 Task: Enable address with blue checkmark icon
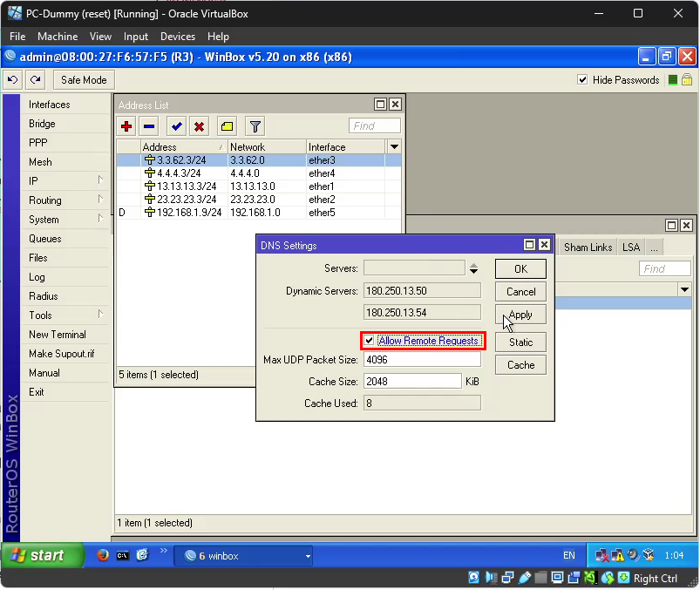pos(176,126)
